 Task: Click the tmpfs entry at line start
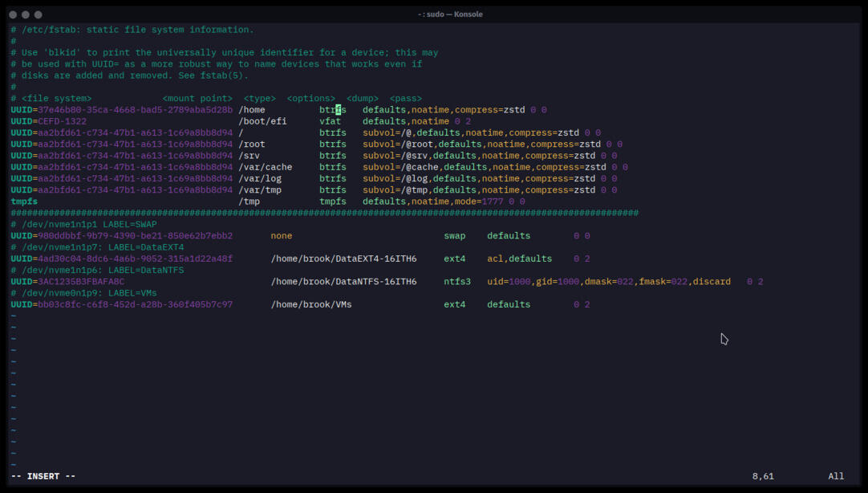[24, 201]
